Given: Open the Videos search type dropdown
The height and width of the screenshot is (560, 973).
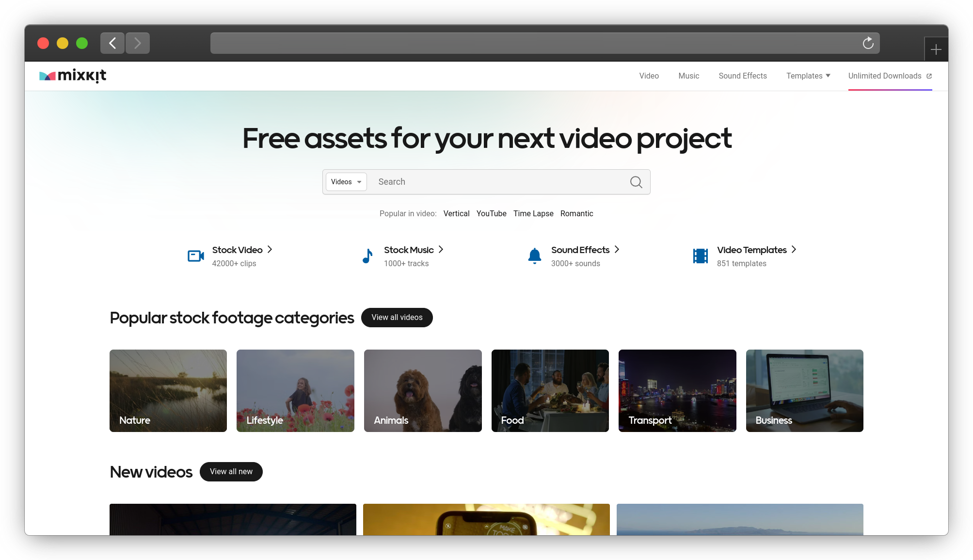Looking at the screenshot, I should coord(346,182).
